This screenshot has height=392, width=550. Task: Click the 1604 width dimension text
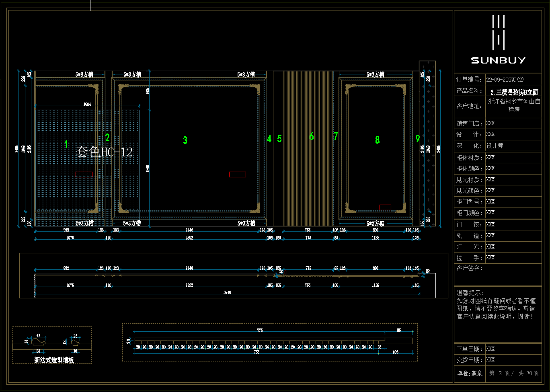[x=87, y=105]
